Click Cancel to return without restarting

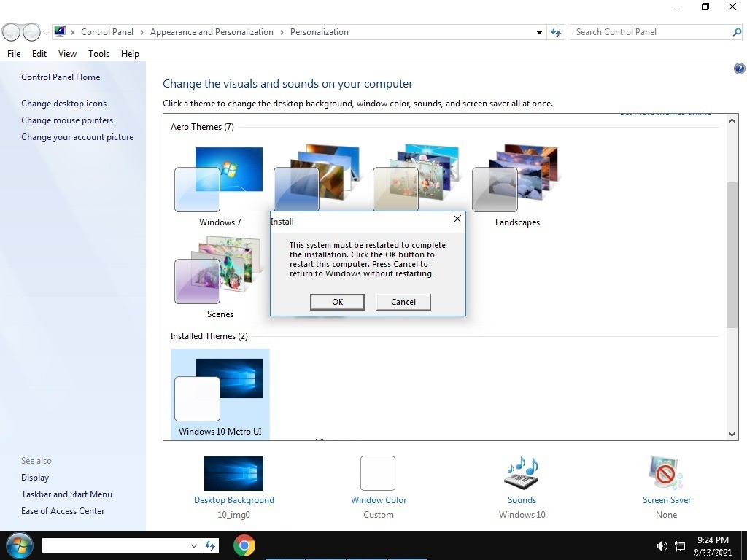403,301
